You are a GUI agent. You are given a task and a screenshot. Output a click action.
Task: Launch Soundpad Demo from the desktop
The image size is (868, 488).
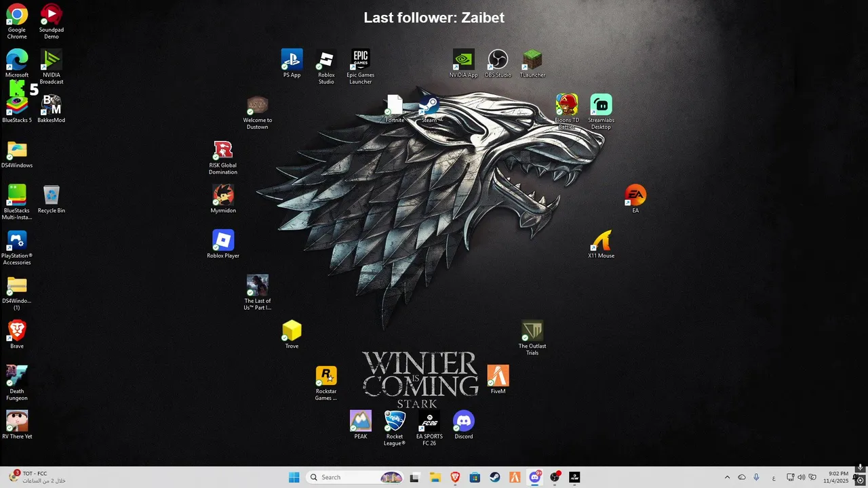[52, 21]
